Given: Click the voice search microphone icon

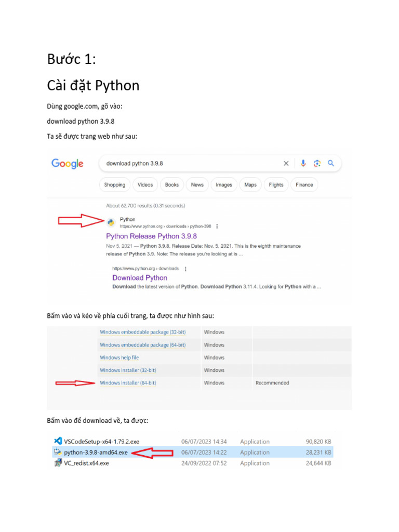Looking at the screenshot, I should click(303, 163).
